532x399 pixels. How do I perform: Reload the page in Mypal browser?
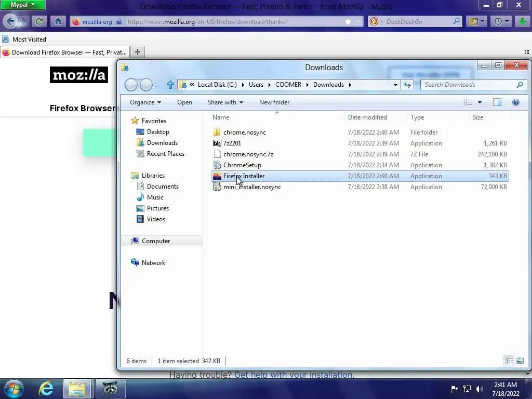(x=39, y=21)
